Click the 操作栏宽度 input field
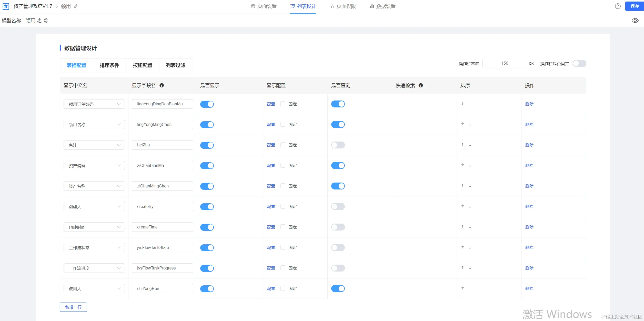Viewport: 644px width, 321px height. point(504,63)
